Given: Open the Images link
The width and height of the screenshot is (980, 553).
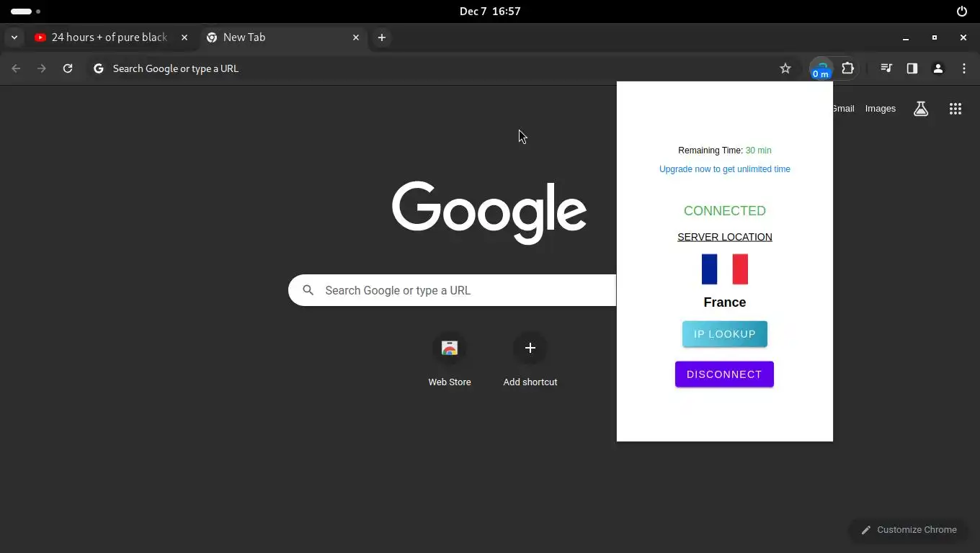Looking at the screenshot, I should [x=881, y=109].
